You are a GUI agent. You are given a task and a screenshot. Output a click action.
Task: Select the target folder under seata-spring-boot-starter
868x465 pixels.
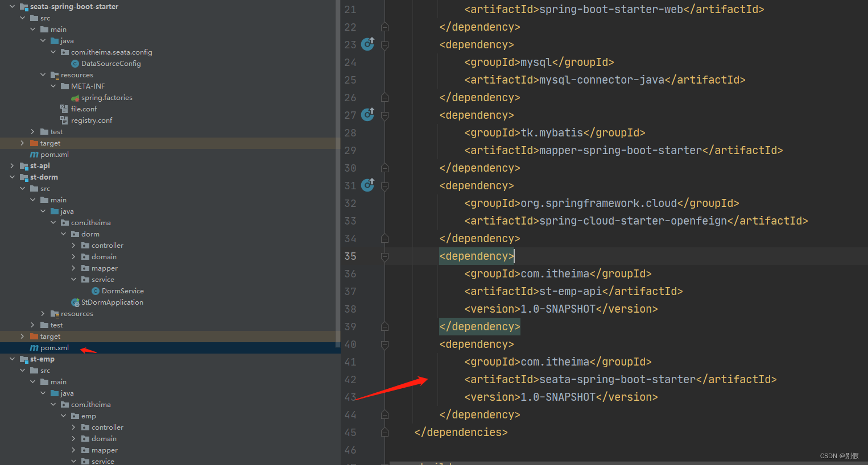click(x=50, y=143)
